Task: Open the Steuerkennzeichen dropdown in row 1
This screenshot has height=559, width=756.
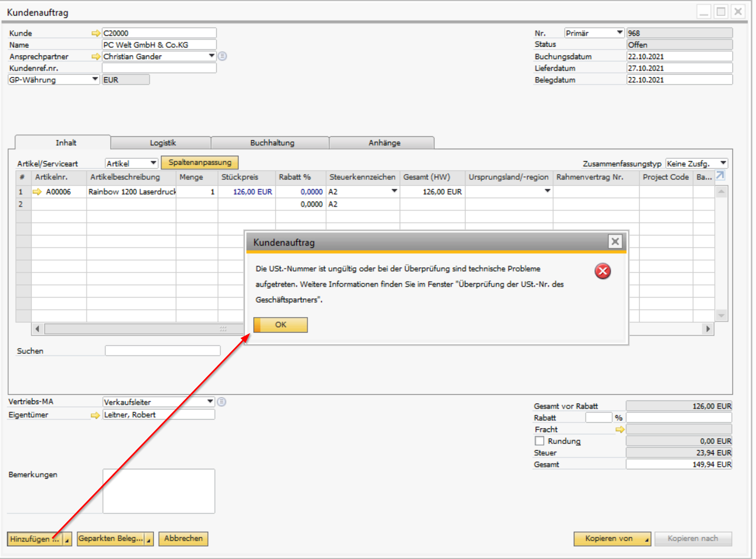Action: pos(394,191)
